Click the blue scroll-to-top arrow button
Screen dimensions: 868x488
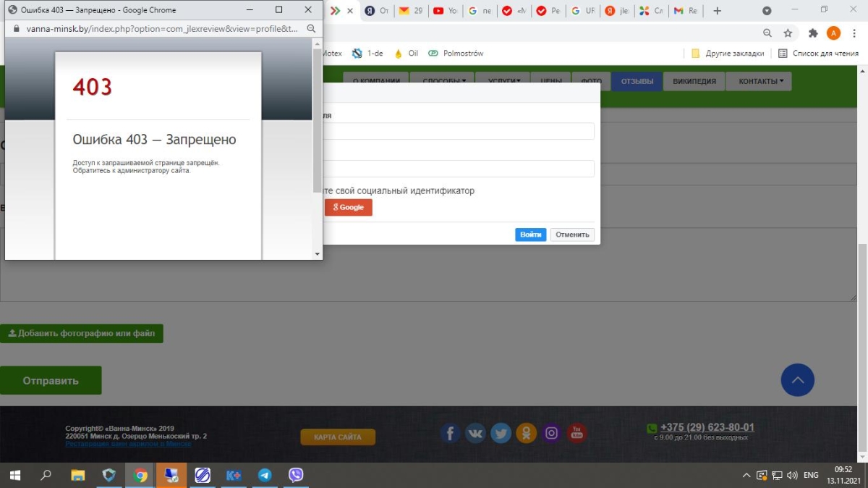[x=797, y=380]
